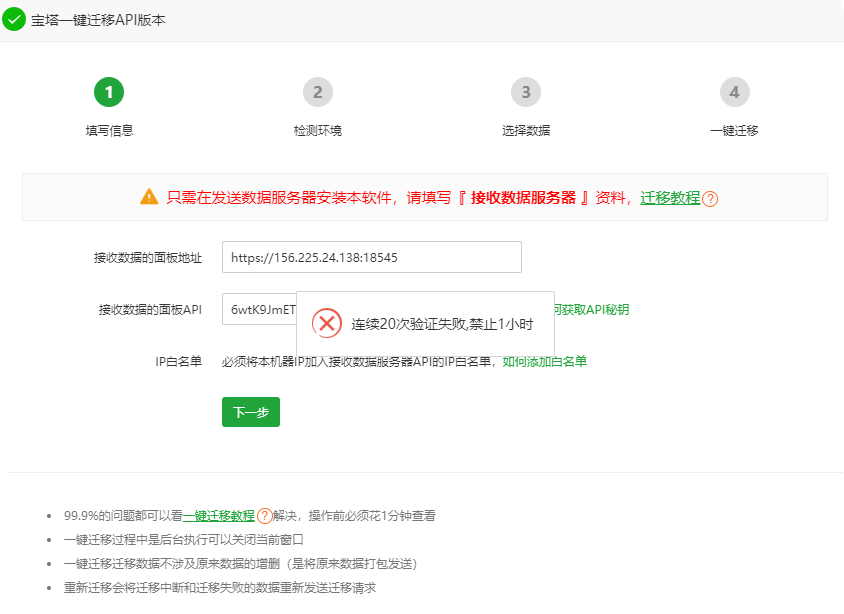The image size is (844, 614).
Task: Select step 4 circle 一键迁移
Action: pyautogui.click(x=735, y=92)
